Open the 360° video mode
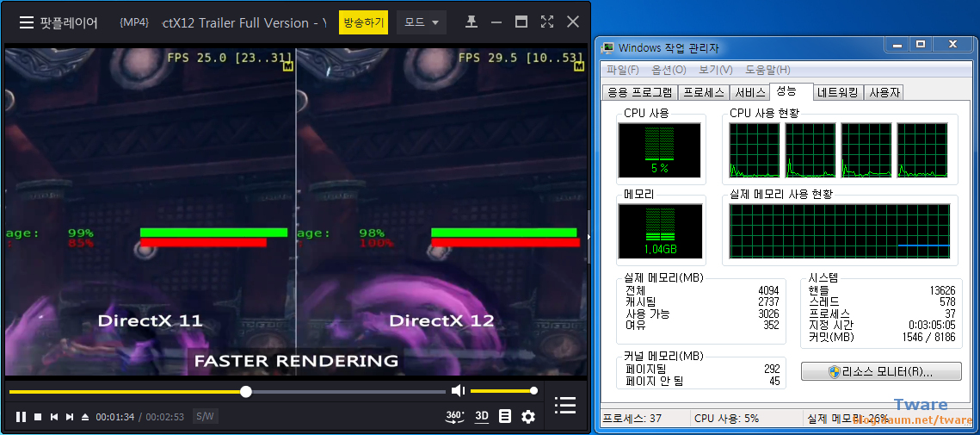The height and width of the screenshot is (435, 980). tap(455, 416)
